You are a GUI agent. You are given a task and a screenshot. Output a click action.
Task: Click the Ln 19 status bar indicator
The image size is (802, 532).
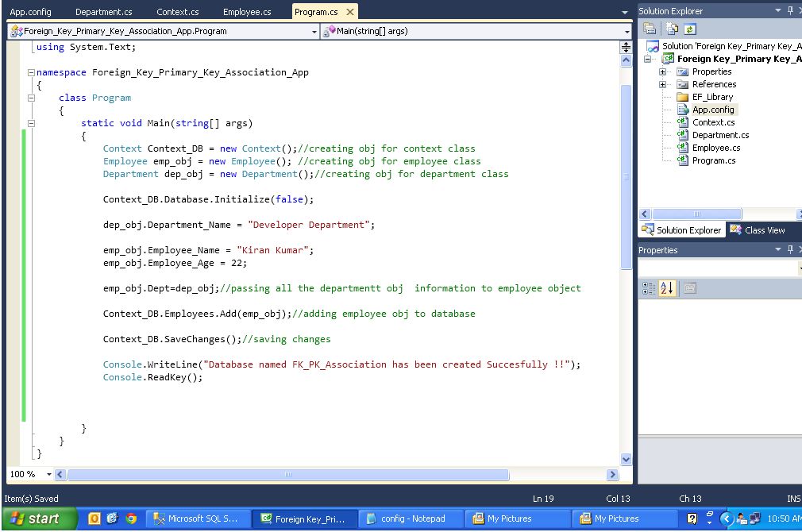pyautogui.click(x=543, y=499)
